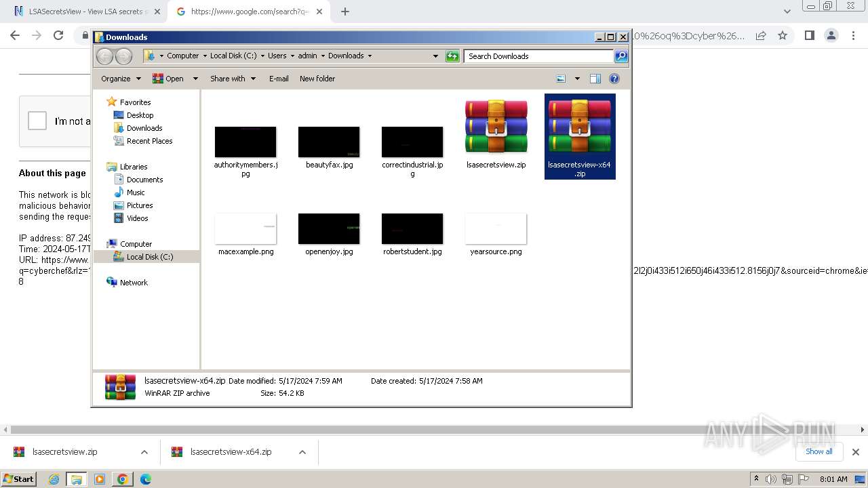This screenshot has height=488, width=868.
Task: Select Desktop in the navigation pane
Action: [x=140, y=115]
